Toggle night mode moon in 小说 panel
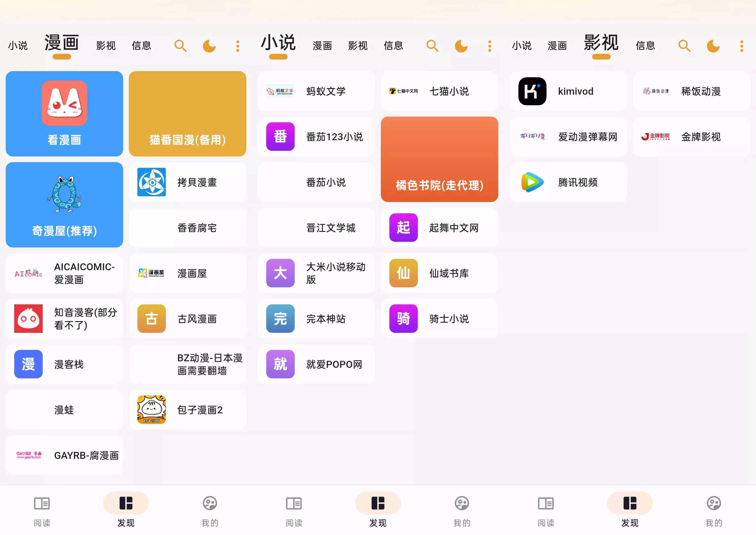Image resolution: width=756 pixels, height=535 pixels. (x=461, y=46)
